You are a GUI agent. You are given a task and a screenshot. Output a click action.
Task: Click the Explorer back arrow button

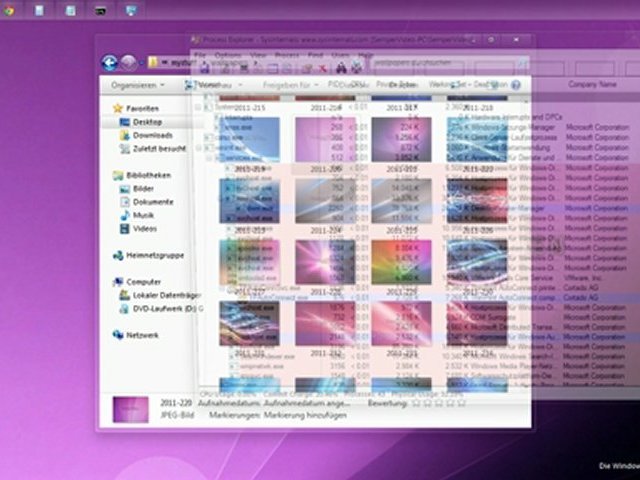tap(109, 62)
